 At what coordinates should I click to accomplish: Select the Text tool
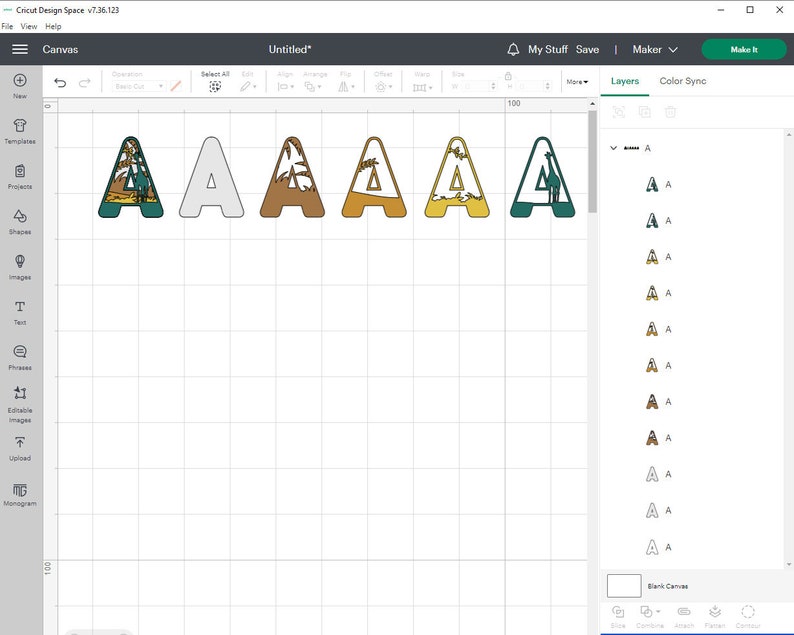coord(20,312)
